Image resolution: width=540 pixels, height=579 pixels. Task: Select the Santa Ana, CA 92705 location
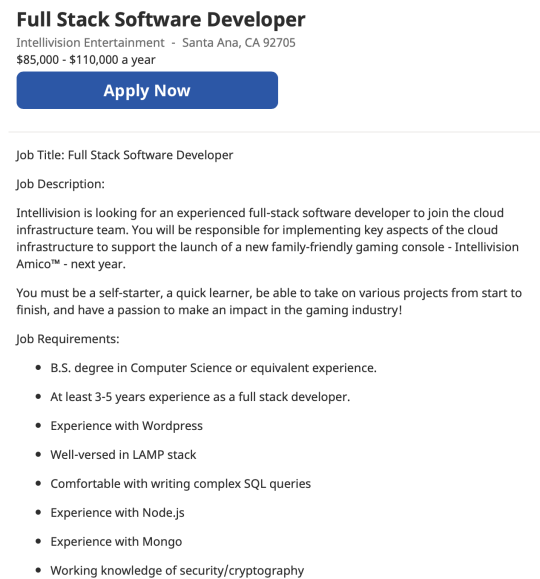pyautogui.click(x=239, y=43)
